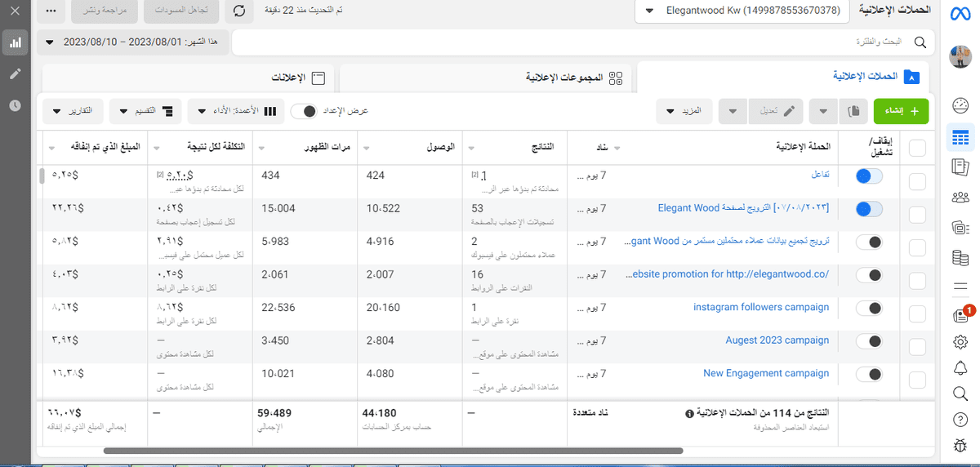The width and height of the screenshot is (980, 467).
Task: Click the duplicate copy icon button
Action: 854,111
